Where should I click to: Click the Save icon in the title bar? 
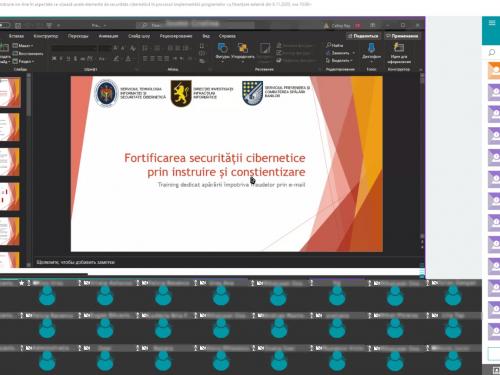pos(18,25)
